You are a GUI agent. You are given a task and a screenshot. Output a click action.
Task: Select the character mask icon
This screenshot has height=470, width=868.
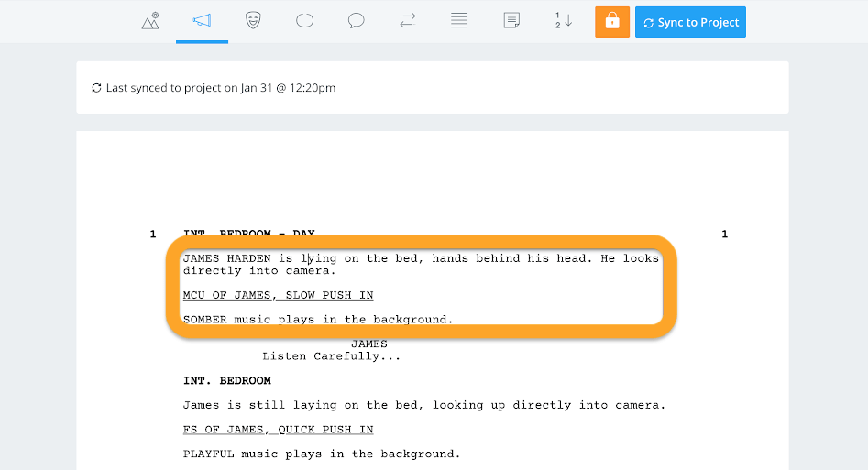(253, 21)
